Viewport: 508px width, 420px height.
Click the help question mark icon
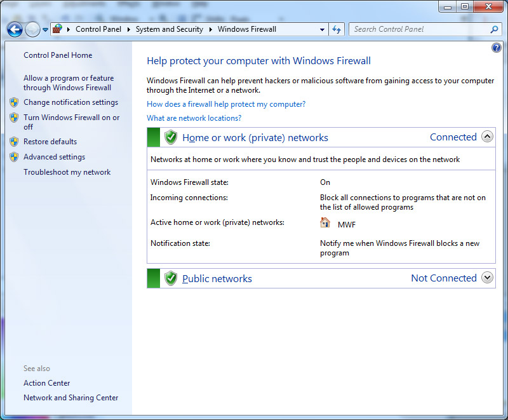tap(496, 48)
